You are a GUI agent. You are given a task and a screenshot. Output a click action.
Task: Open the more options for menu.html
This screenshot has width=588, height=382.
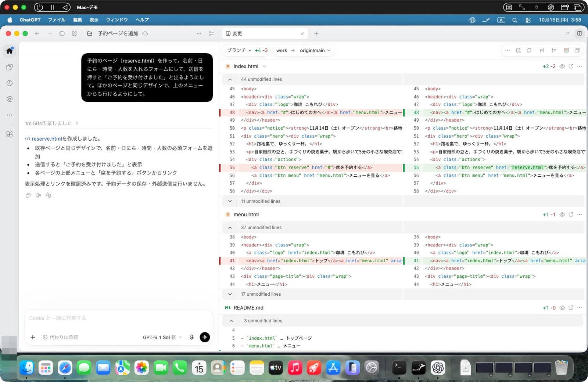point(580,215)
